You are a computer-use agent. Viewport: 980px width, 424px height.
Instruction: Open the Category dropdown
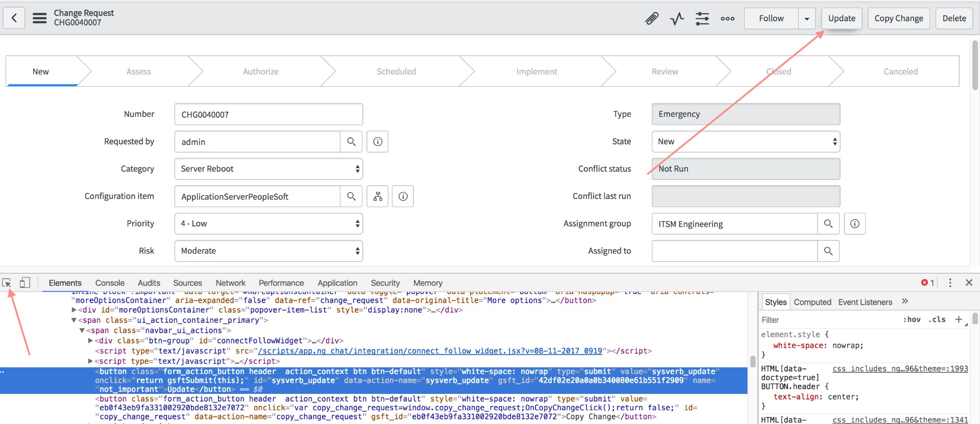point(268,169)
